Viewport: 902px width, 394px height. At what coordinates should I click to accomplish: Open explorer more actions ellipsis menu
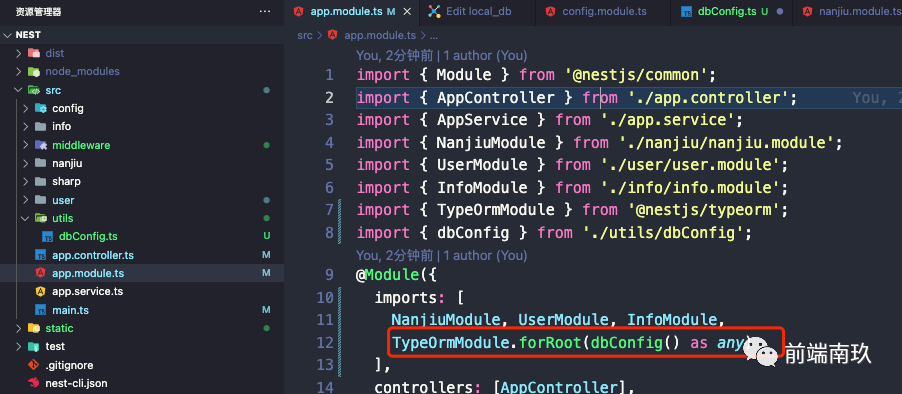pyautogui.click(x=264, y=12)
